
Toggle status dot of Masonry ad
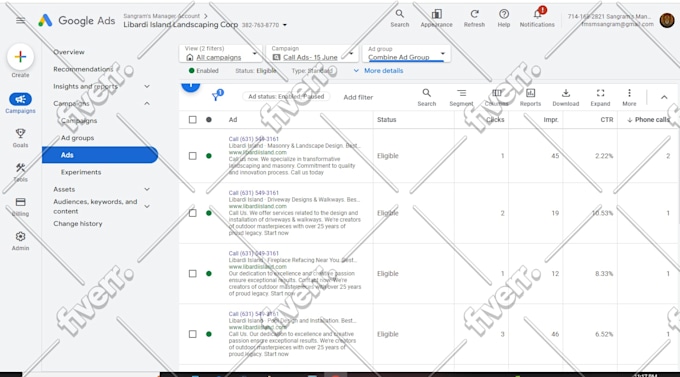[209, 156]
